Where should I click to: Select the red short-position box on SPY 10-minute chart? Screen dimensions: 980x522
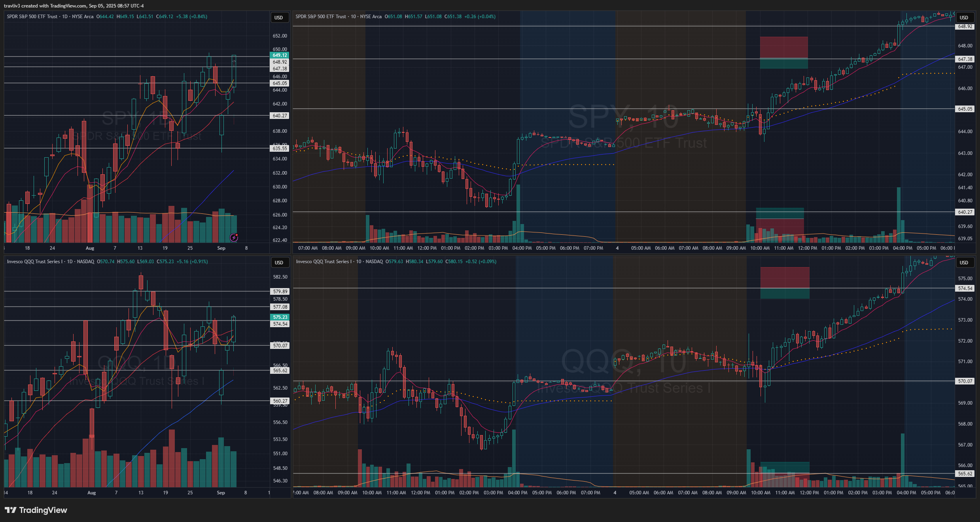(783, 47)
